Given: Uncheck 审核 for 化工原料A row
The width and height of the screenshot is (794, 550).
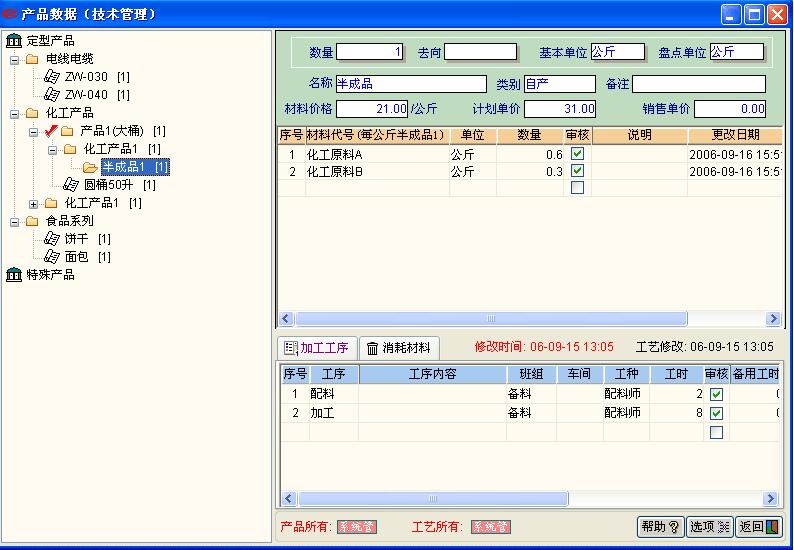Looking at the screenshot, I should pos(577,153).
